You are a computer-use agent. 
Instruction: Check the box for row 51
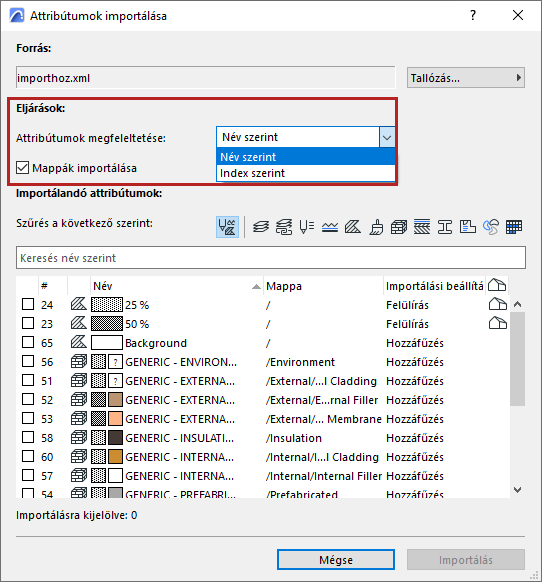[28, 380]
